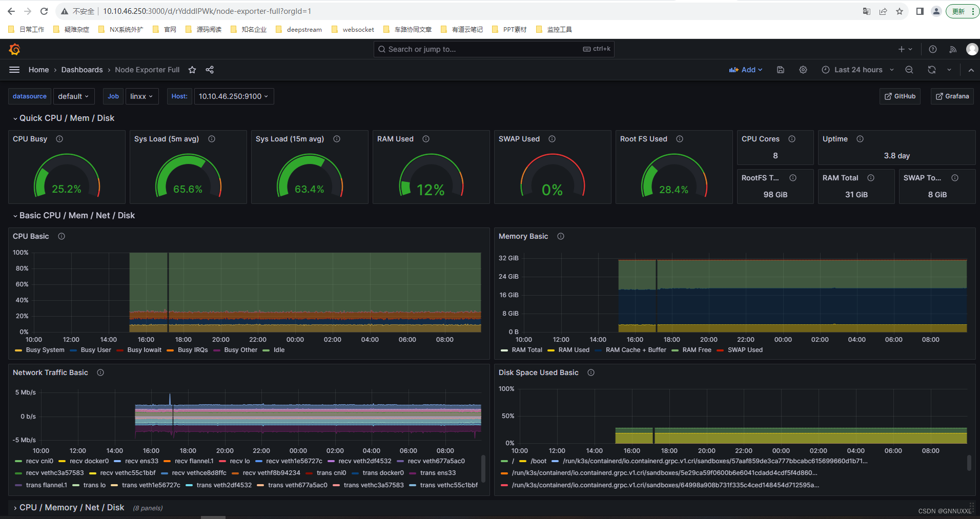The width and height of the screenshot is (980, 519).
Task: Open the hamburger navigation menu
Action: (14, 70)
